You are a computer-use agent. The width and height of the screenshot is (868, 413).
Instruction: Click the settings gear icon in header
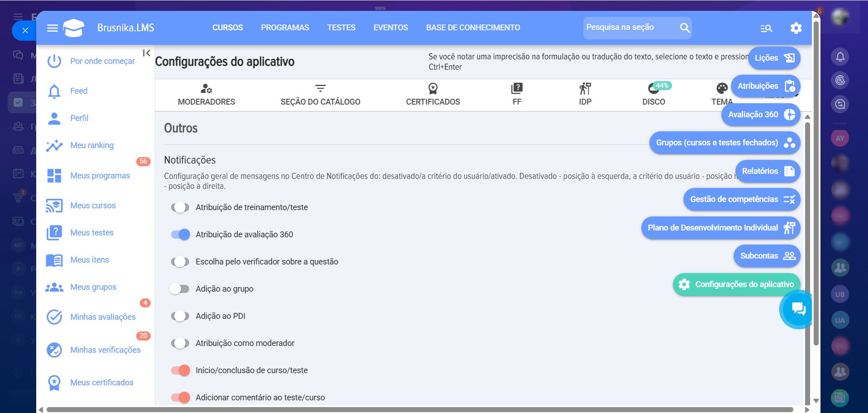796,28
